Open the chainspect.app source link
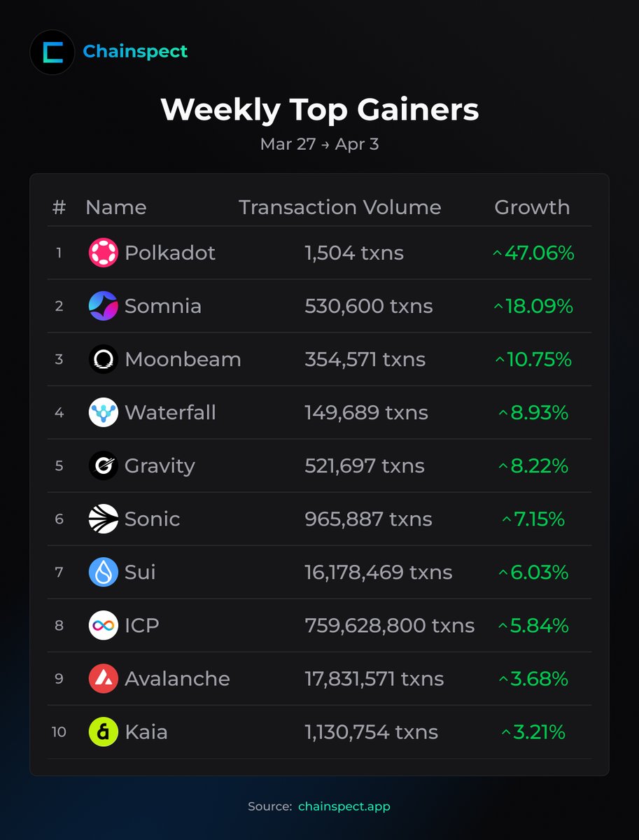639x840 pixels. coord(344,806)
